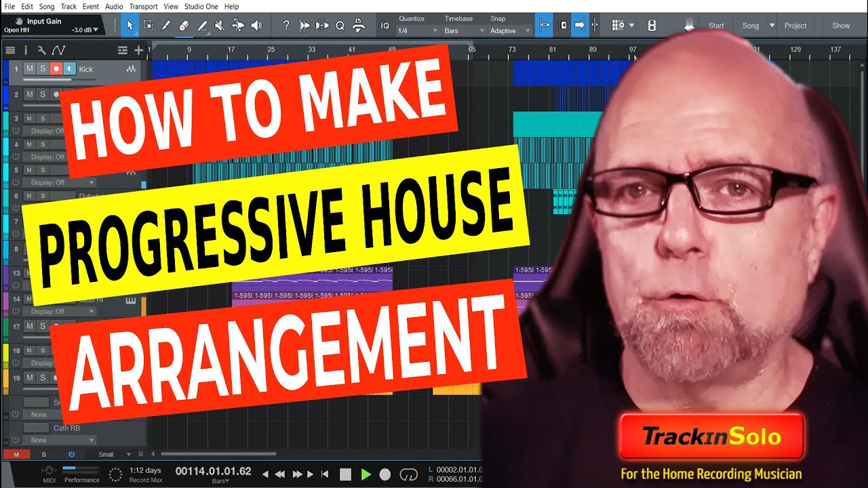Toggle Autoscroll arrow button
Viewport: 868px width, 488px height.
pyautogui.click(x=580, y=26)
